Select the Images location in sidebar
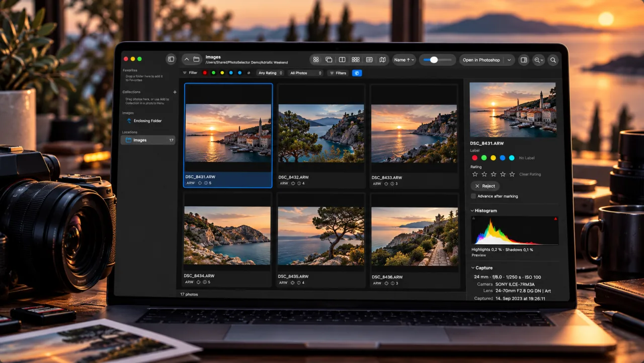Image resolution: width=644 pixels, height=363 pixels. point(148,140)
